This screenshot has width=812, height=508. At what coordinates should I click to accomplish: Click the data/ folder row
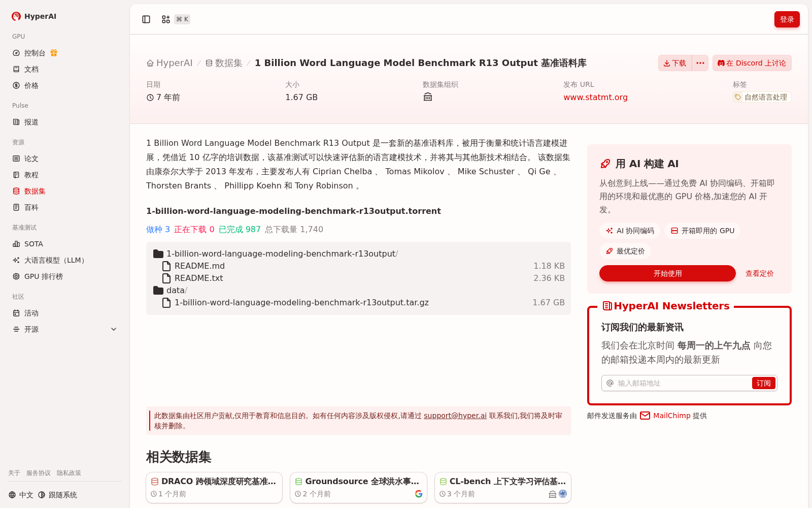(171, 290)
